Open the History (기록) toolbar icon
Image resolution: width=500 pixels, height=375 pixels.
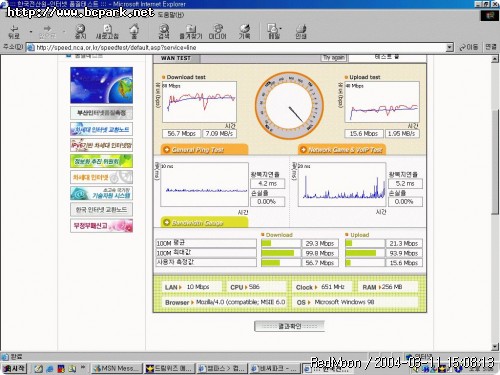tap(244, 31)
